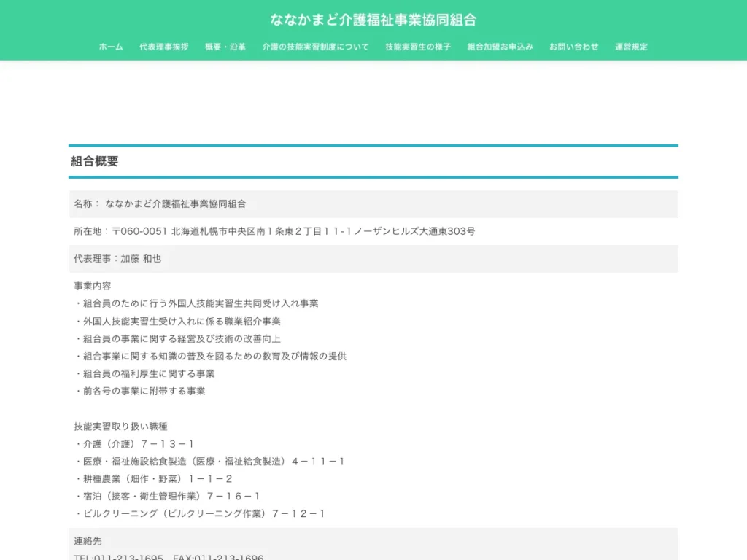Open the 代表理事挨拶 page
Screen dimensions: 747x560
tap(164, 47)
